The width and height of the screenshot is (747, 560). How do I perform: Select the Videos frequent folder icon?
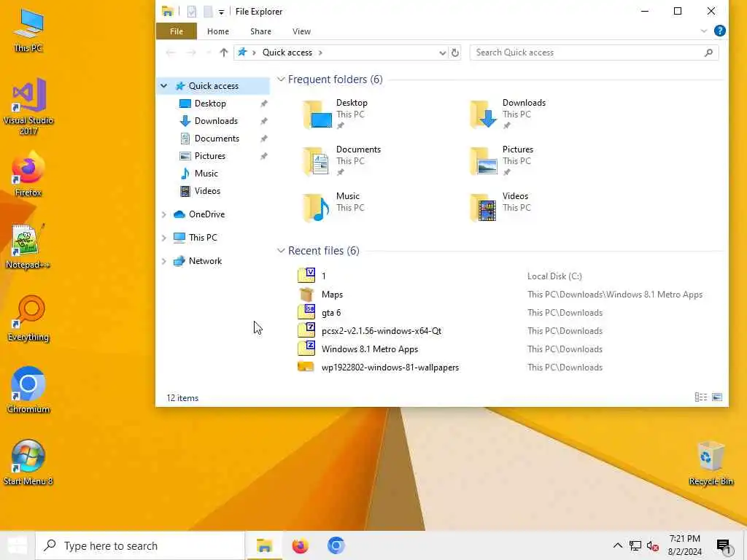tap(484, 208)
